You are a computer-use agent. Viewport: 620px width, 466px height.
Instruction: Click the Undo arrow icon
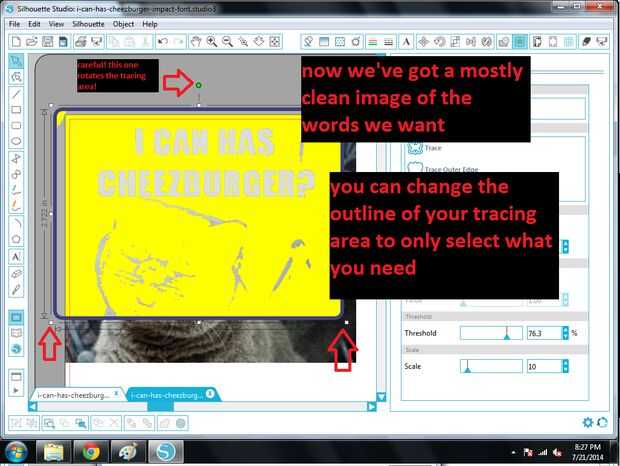click(x=163, y=42)
